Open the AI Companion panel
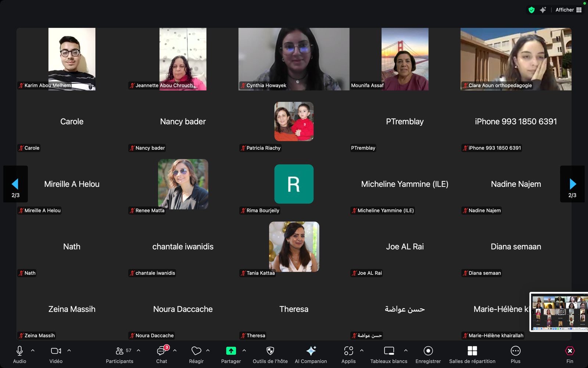The image size is (588, 368). click(311, 351)
